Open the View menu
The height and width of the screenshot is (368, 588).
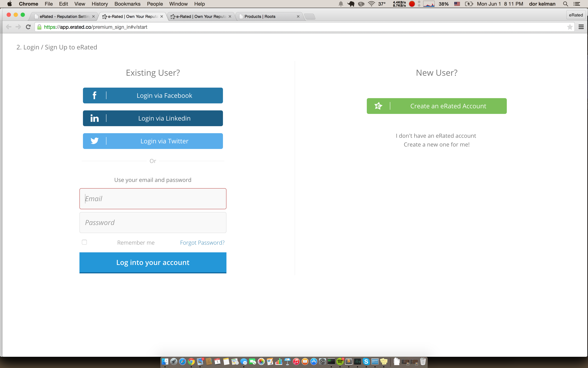coord(80,4)
